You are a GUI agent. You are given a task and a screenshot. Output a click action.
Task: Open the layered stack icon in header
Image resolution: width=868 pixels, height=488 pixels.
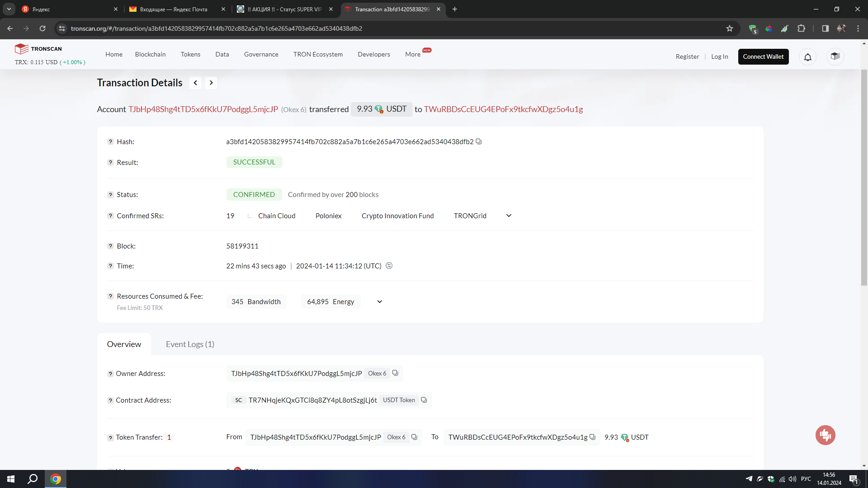point(835,56)
